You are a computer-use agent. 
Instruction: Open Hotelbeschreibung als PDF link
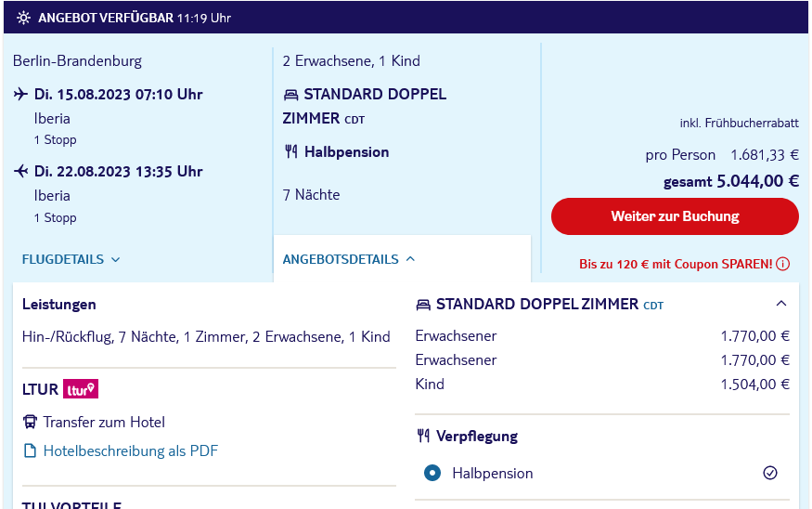click(131, 450)
